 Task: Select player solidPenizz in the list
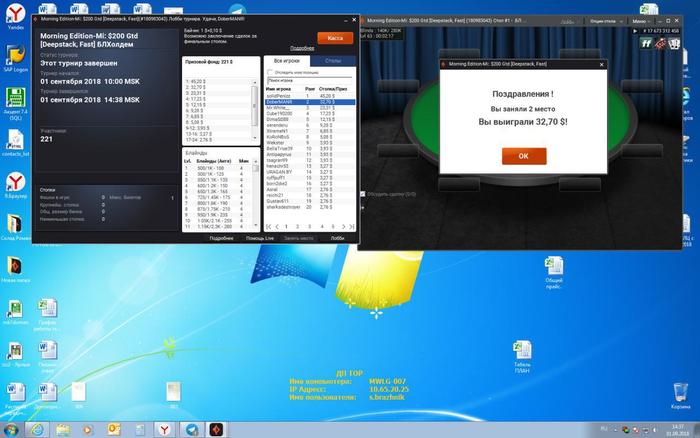pyautogui.click(x=310, y=96)
